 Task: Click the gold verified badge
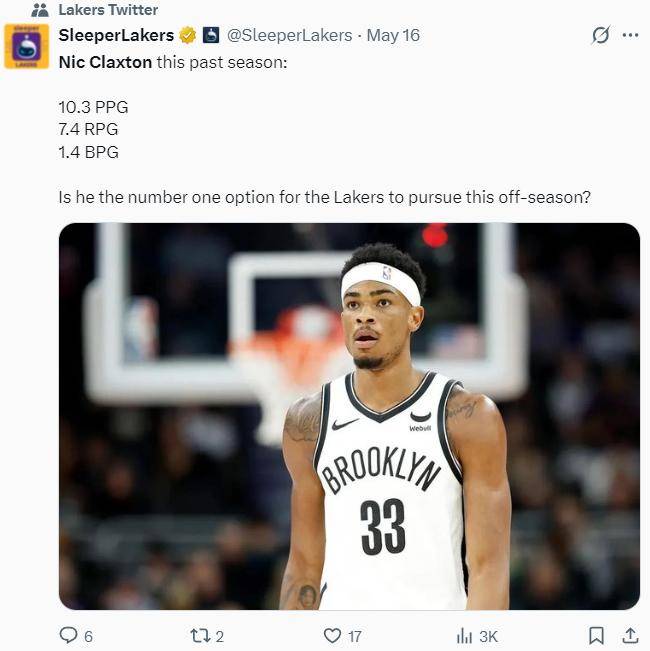click(x=188, y=36)
